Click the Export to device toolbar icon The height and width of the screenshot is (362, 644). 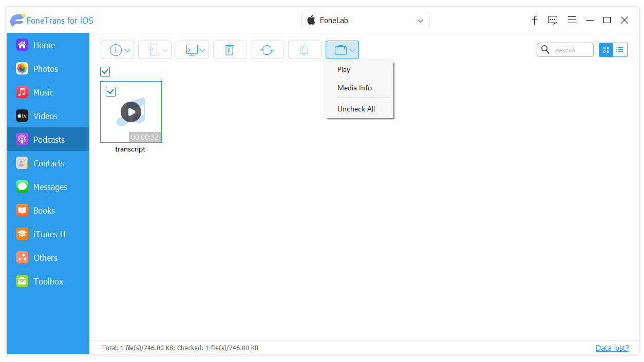tap(153, 50)
